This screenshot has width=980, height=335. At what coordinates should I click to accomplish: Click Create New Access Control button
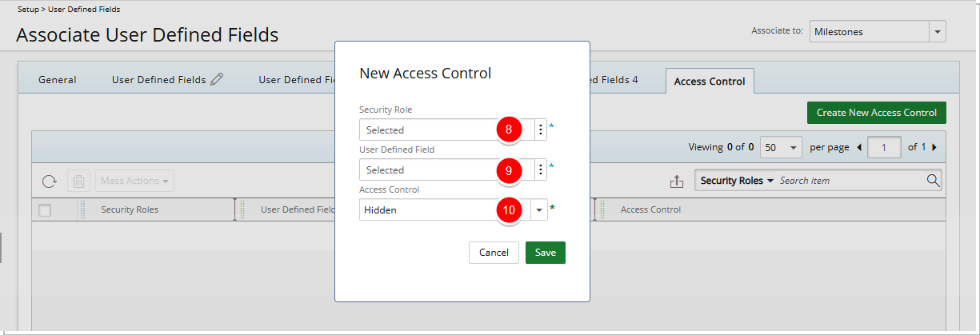[876, 113]
